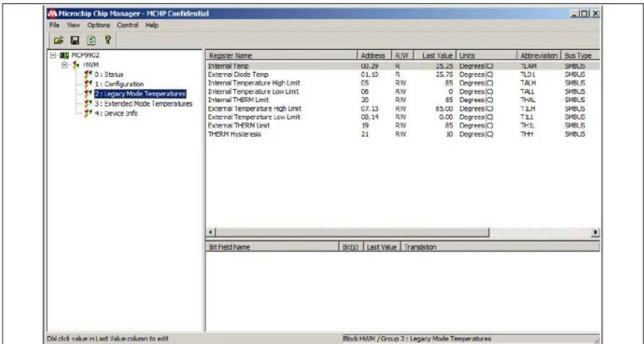Click the TLAM abbreviation cell
Screen dimensions: 644x344
(x=528, y=66)
